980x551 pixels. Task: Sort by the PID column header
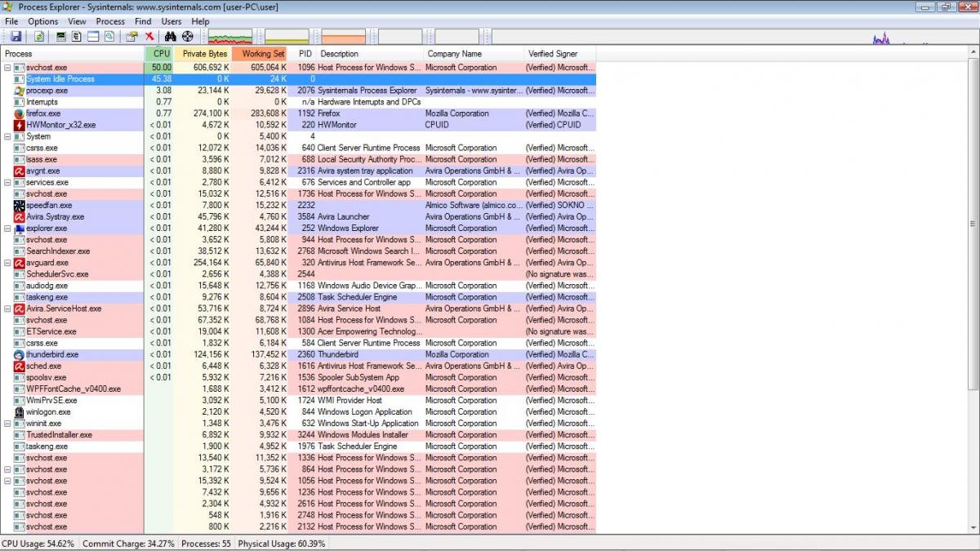point(304,54)
